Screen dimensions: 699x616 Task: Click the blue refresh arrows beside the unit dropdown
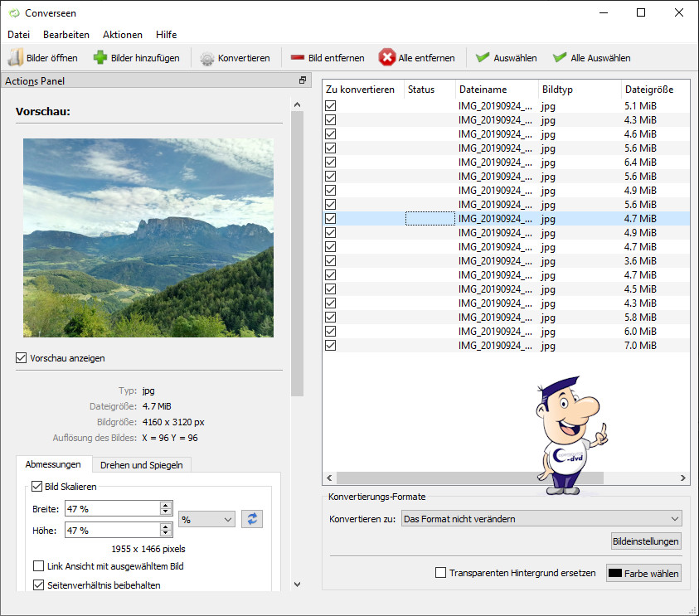point(252,519)
